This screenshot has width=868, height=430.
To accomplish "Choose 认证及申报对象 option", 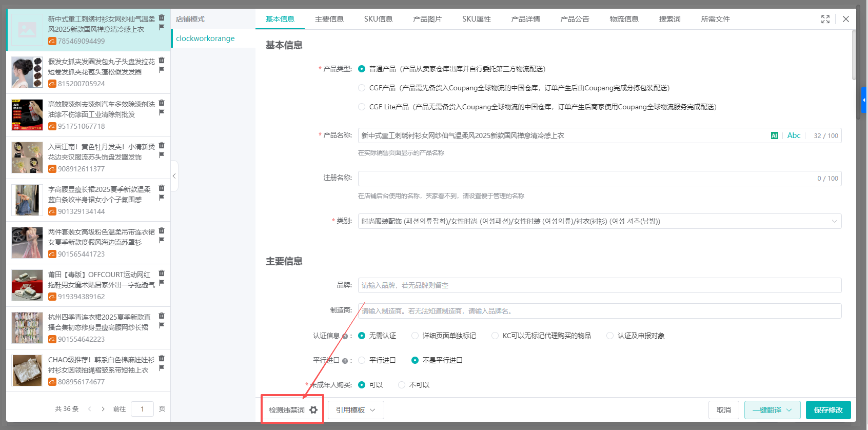I will (610, 336).
